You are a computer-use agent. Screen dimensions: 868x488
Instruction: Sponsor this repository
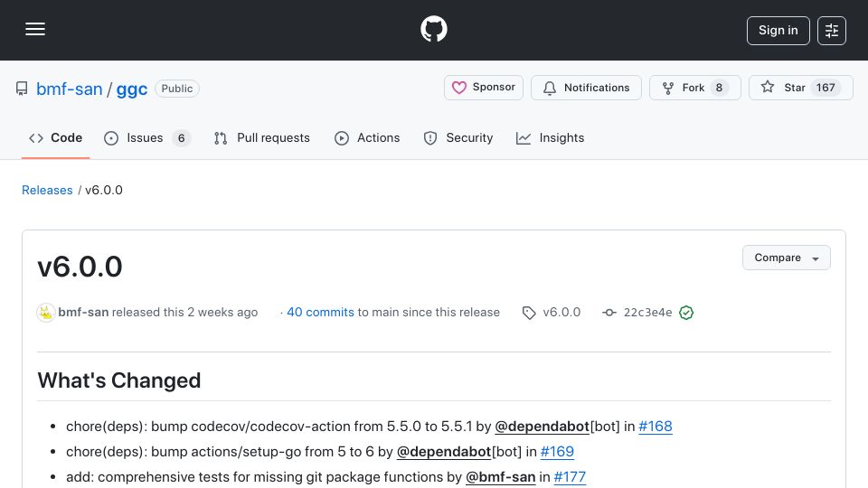pos(483,88)
